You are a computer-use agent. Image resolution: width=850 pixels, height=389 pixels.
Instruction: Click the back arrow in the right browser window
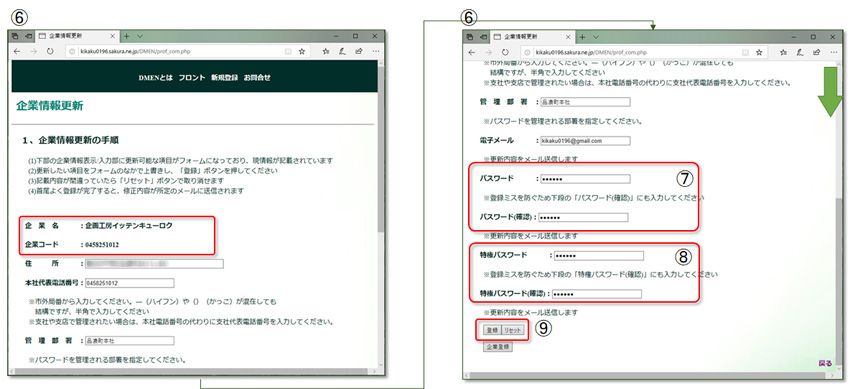(472, 52)
